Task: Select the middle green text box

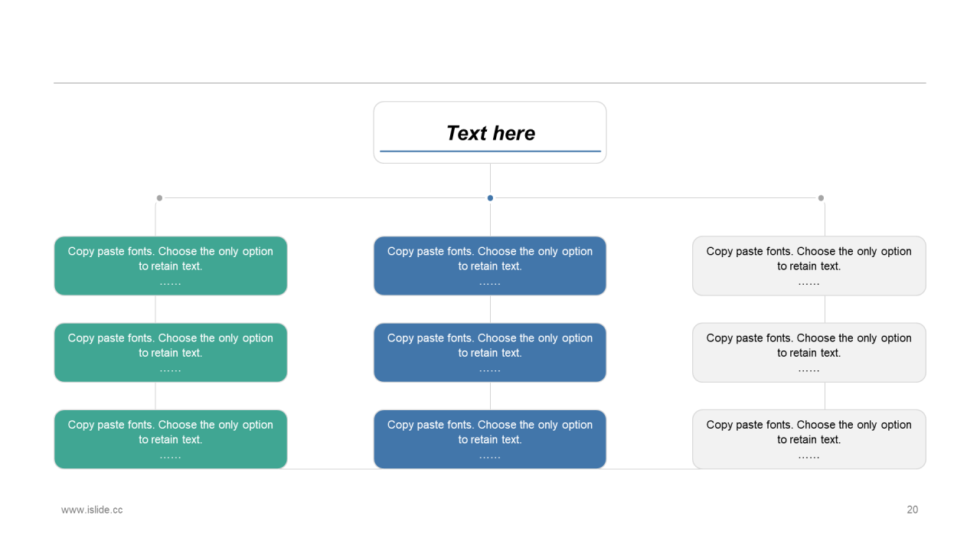Action: [x=171, y=352]
